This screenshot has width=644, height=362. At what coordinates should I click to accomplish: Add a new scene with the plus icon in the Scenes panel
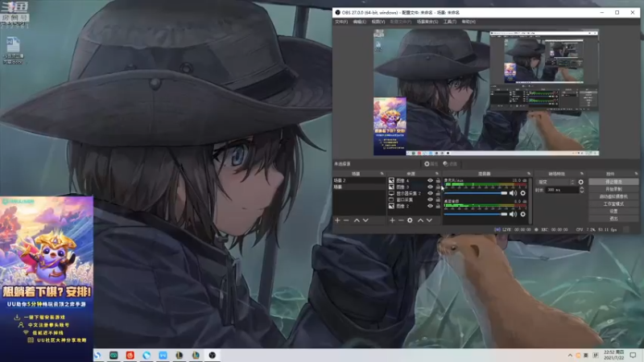tap(337, 220)
